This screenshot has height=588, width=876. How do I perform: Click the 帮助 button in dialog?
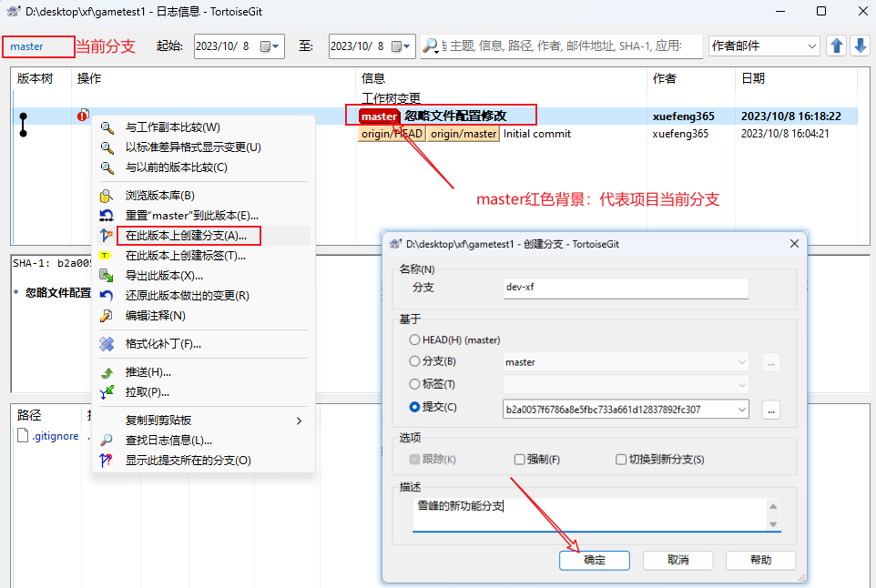(x=760, y=560)
